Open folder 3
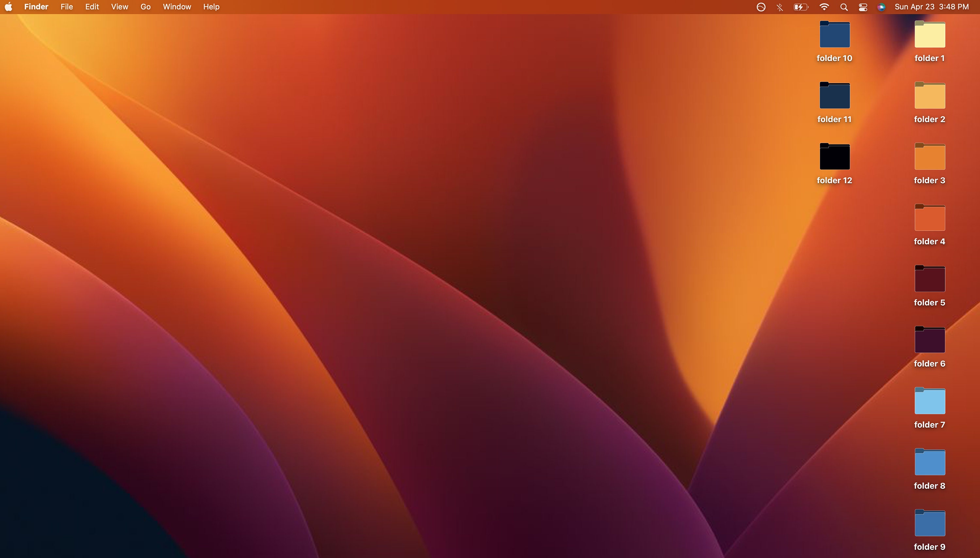This screenshot has width=980, height=558. pyautogui.click(x=929, y=156)
